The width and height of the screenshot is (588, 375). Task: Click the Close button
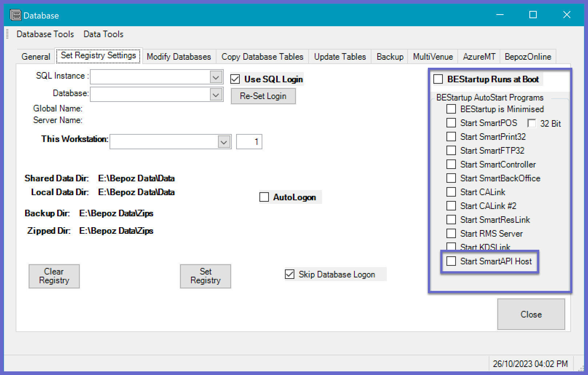[531, 314]
